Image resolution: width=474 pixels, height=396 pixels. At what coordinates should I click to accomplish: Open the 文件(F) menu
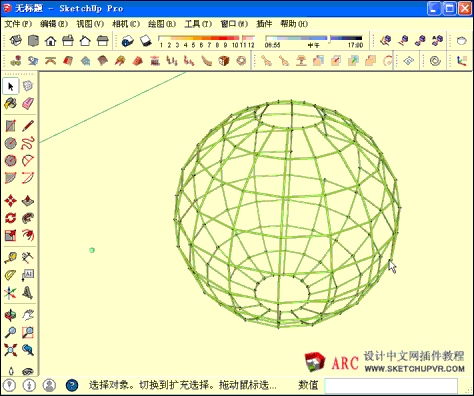[18, 24]
